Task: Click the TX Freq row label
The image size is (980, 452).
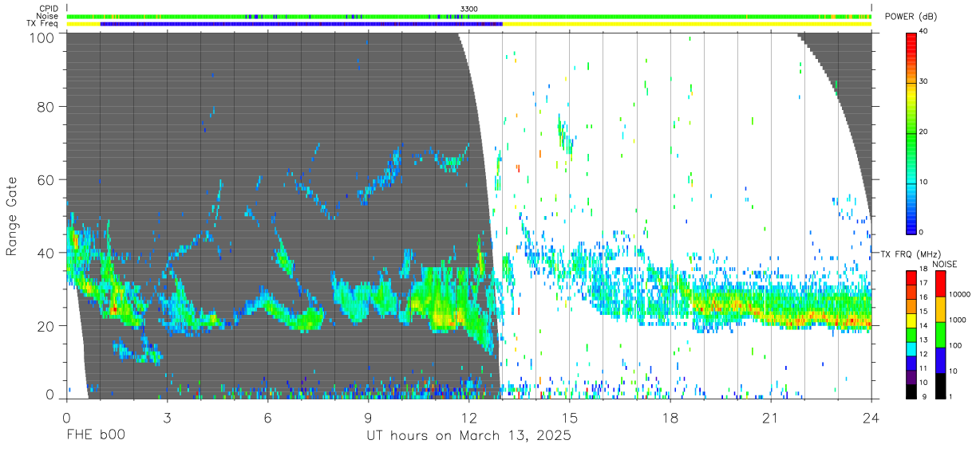Action: coord(43,24)
